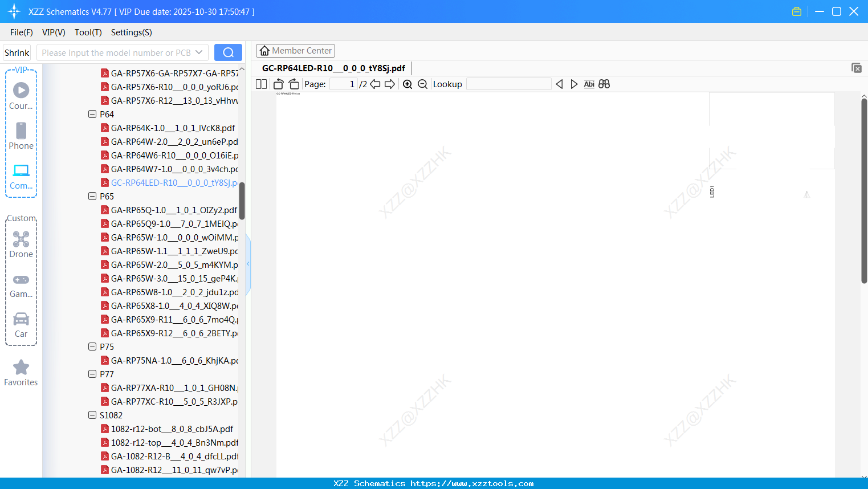
Task: Open the Courses section in sidebar
Action: 21,96
